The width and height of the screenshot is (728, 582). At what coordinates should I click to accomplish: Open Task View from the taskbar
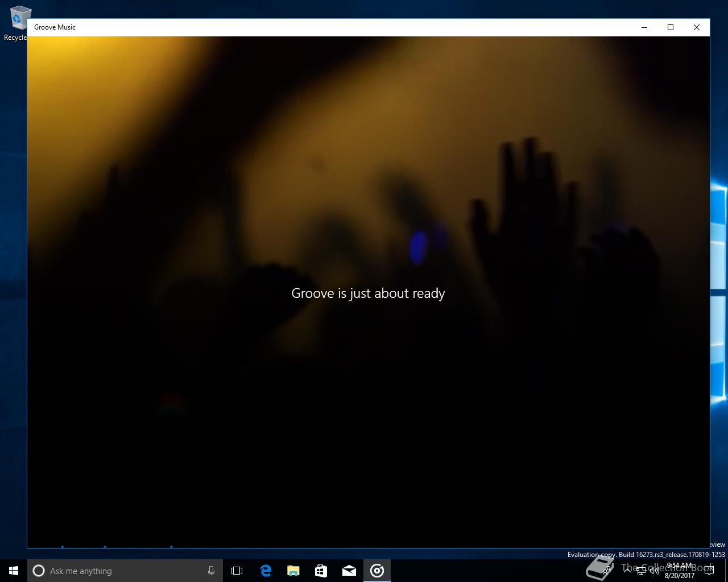coord(237,571)
